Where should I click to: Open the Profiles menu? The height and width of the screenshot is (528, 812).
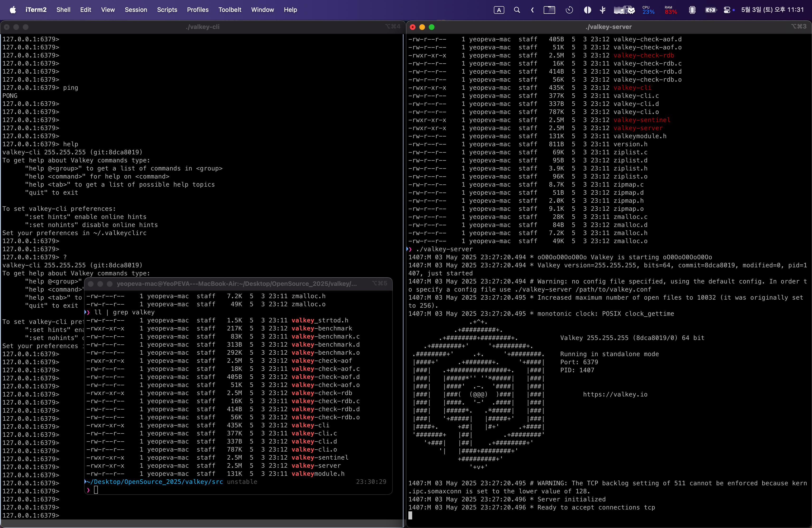[198, 10]
